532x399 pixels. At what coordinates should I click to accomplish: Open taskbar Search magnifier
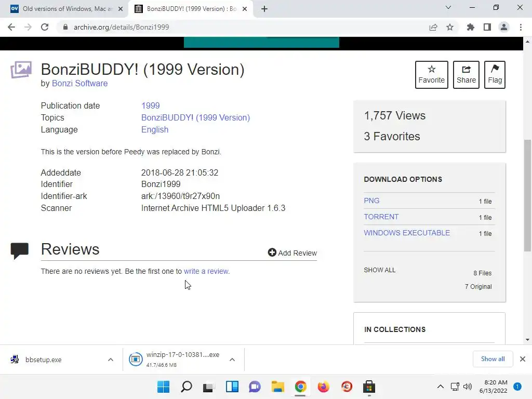187,387
